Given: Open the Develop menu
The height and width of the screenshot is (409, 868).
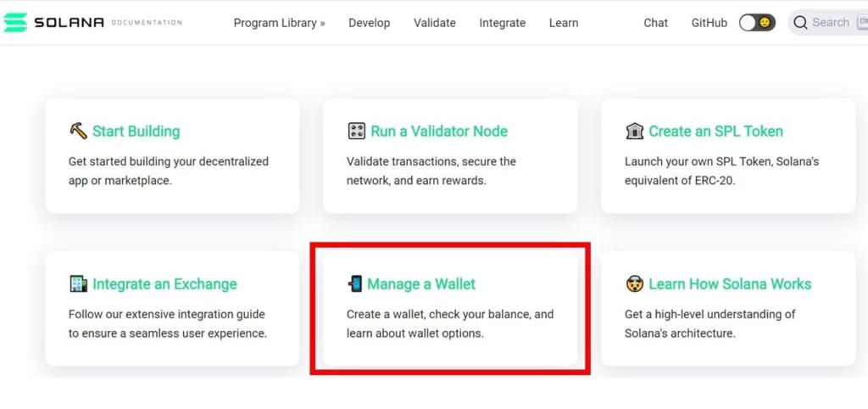Looking at the screenshot, I should click(370, 23).
